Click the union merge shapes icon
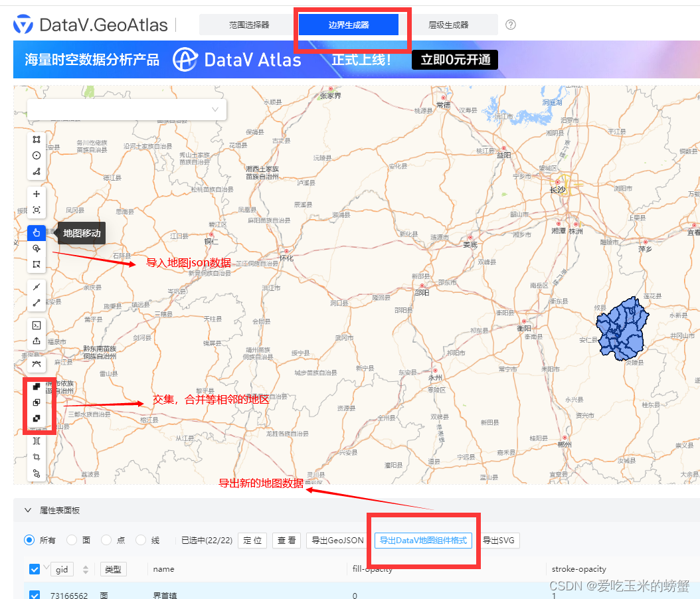This screenshot has width=700, height=599. [37, 386]
